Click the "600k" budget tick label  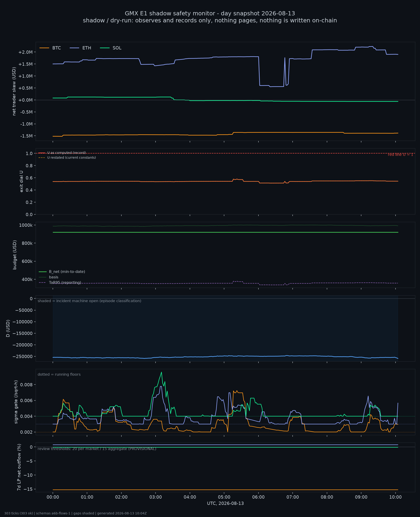click(x=27, y=261)
